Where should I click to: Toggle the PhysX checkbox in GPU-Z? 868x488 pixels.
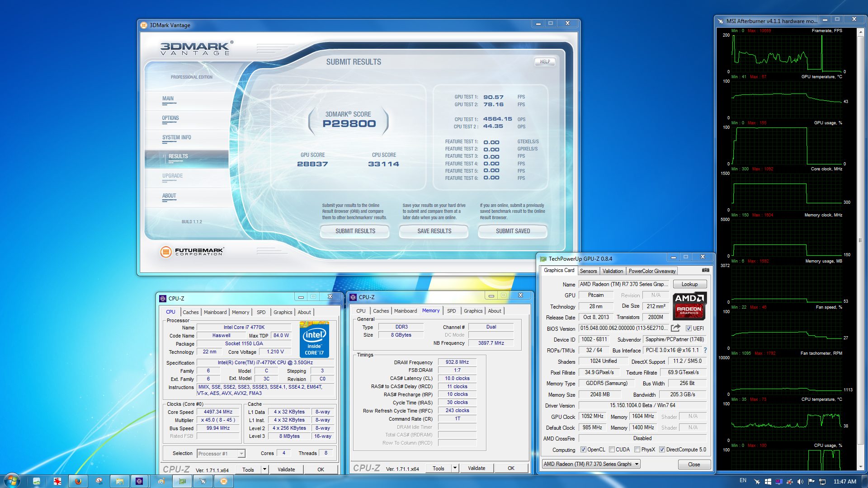[637, 450]
